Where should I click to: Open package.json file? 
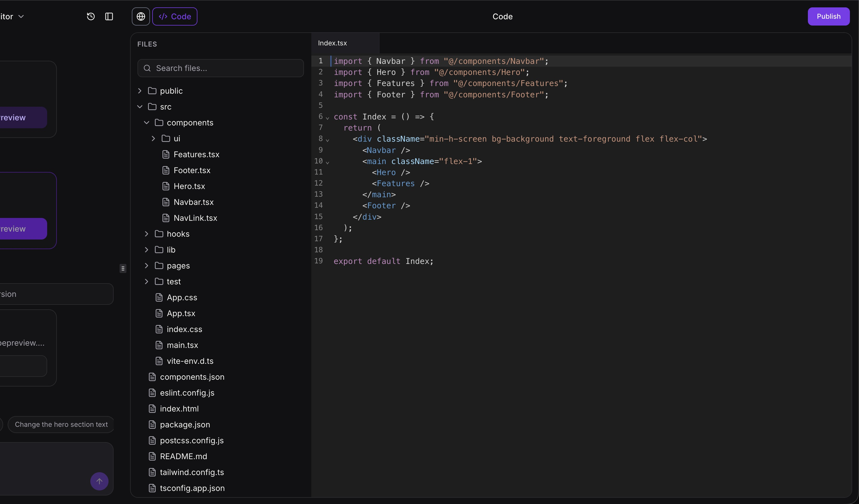(x=185, y=424)
